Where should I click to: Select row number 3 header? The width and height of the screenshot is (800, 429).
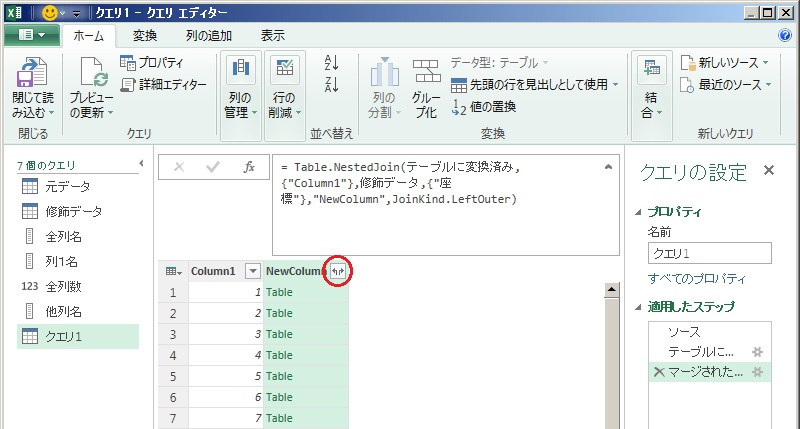point(173,334)
